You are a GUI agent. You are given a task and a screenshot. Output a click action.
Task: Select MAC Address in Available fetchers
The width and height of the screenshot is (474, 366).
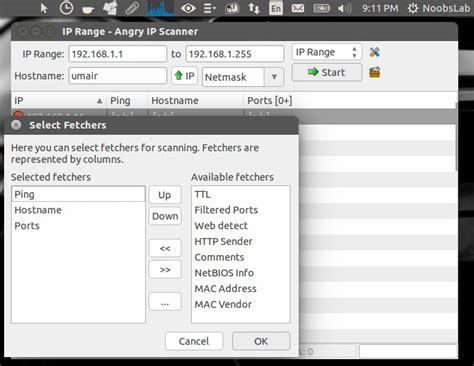(241, 288)
